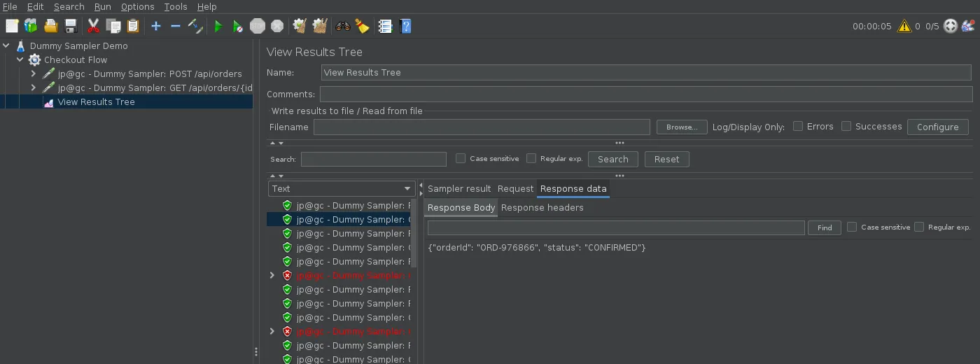Collapse the Dummy Sampler Demo test plan node

click(x=6, y=45)
